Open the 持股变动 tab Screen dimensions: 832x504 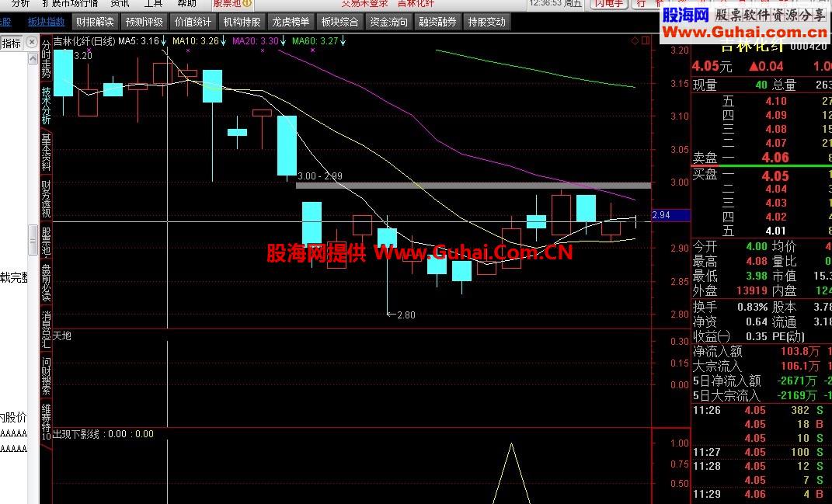click(486, 22)
